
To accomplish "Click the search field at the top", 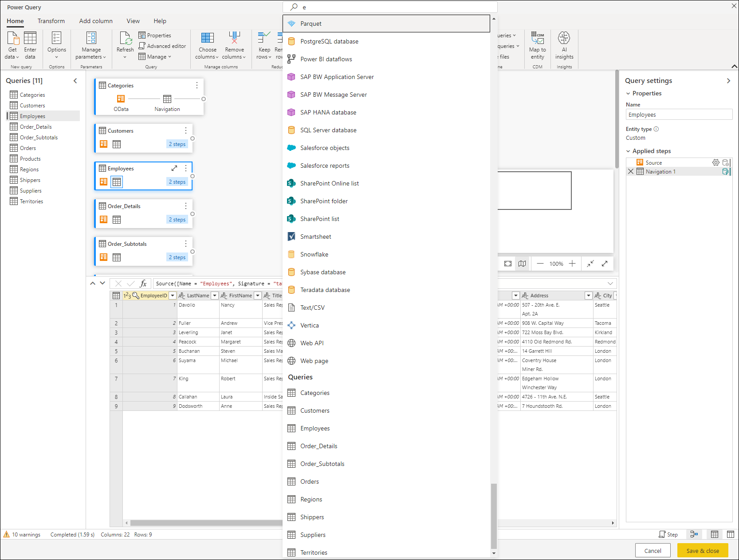I will 390,7.
